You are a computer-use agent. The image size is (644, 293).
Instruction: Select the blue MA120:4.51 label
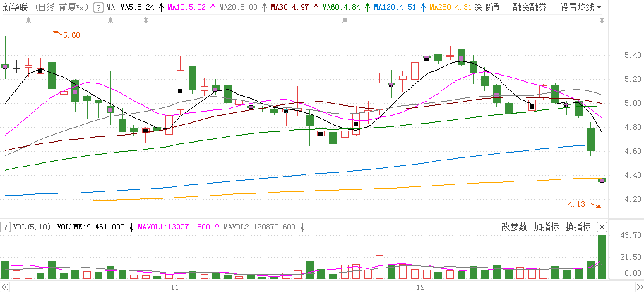click(x=395, y=7)
